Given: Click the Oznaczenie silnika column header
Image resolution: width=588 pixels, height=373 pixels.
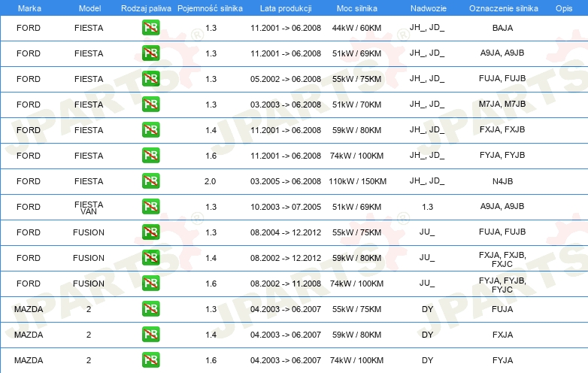Looking at the screenshot, I should pyautogui.click(x=502, y=8).
